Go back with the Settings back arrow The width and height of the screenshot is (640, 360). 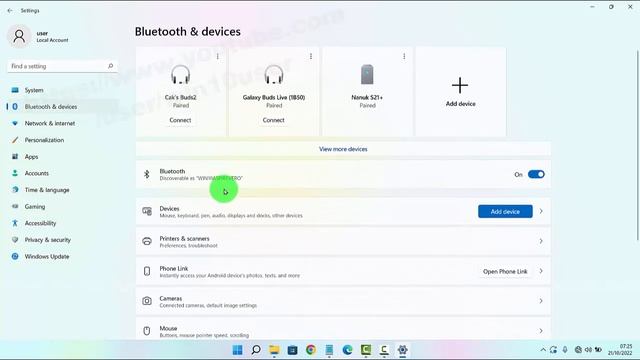coord(10,11)
